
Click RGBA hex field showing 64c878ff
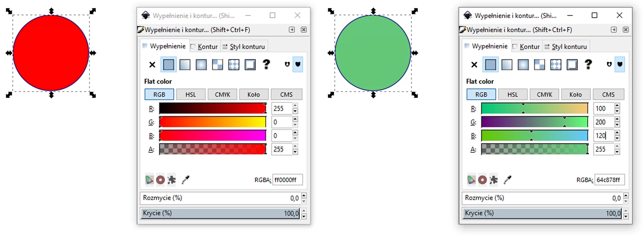[x=609, y=180]
